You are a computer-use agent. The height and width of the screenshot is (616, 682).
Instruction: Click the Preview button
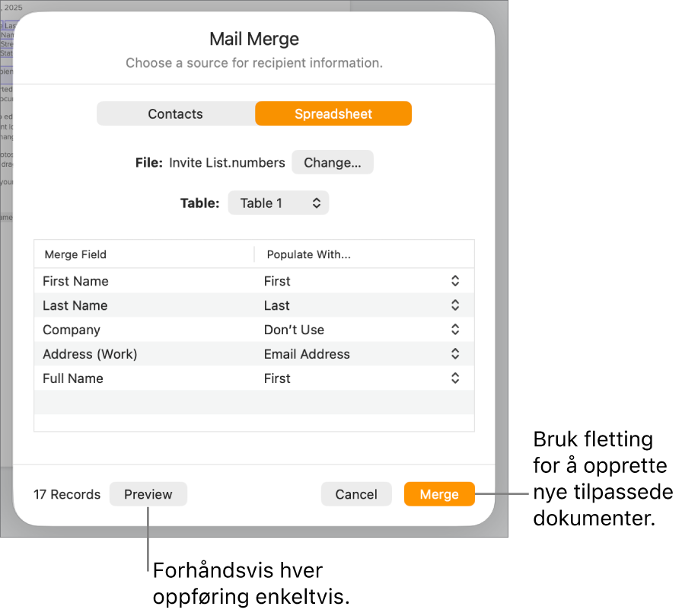point(148,494)
